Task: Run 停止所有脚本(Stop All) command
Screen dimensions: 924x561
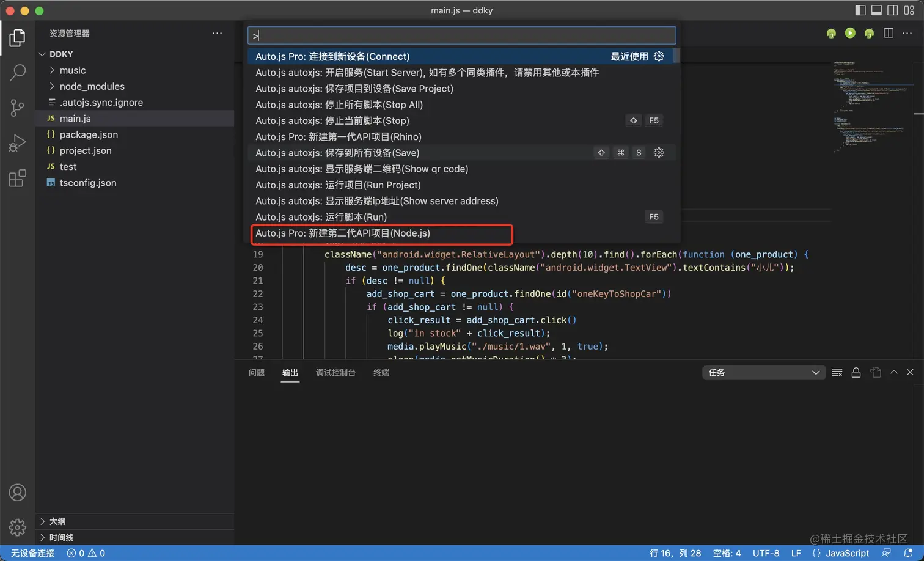Action: (461, 105)
